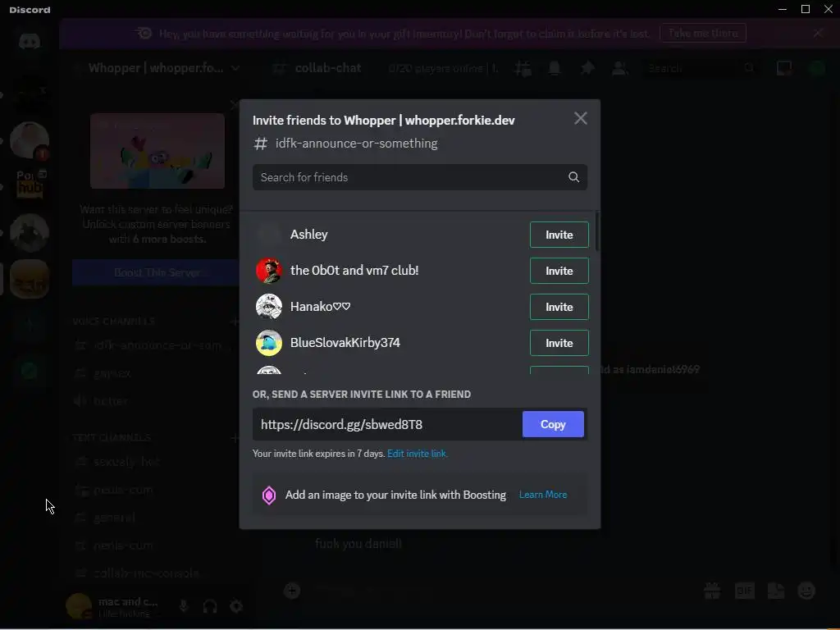Toggle the member list icon
Screen dimensions: 840x630
620,68
